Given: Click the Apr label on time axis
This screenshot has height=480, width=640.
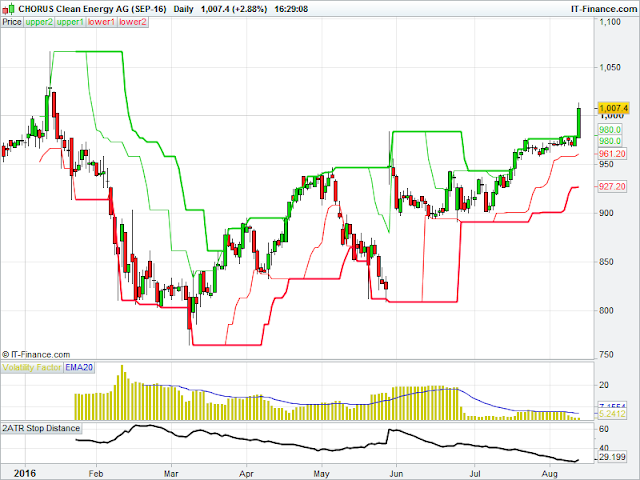Looking at the screenshot, I should click(x=247, y=474).
